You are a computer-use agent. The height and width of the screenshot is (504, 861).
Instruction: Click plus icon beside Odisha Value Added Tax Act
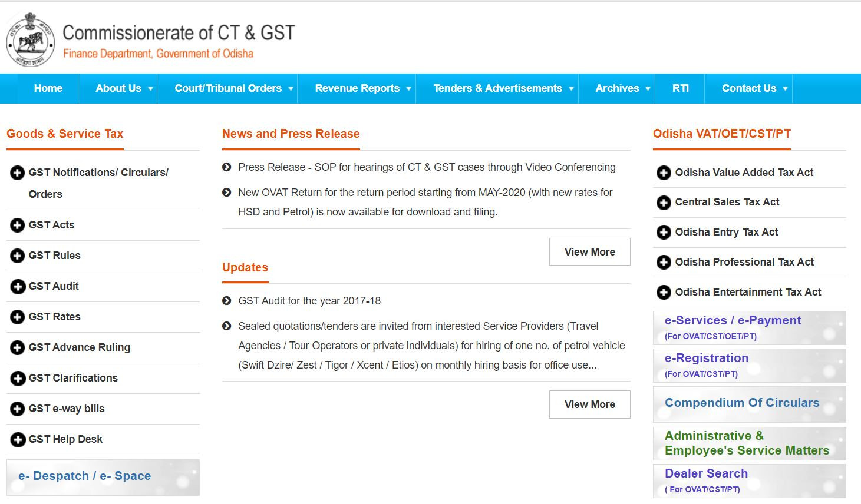pyautogui.click(x=664, y=173)
